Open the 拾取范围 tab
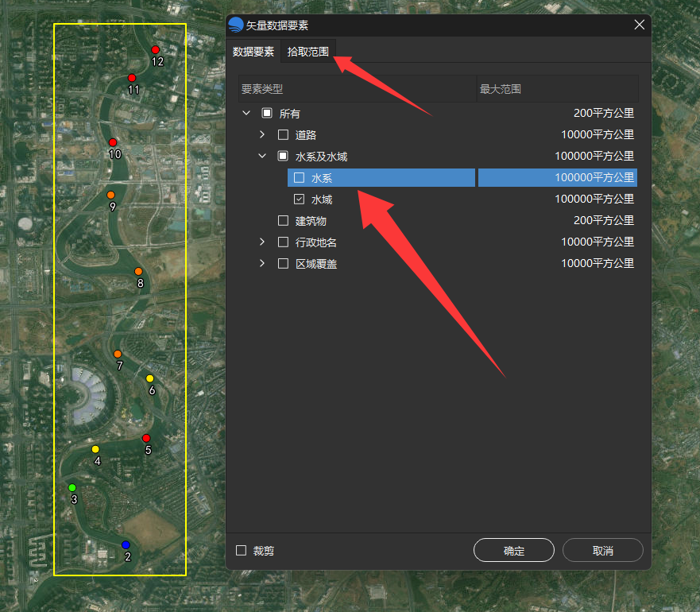 point(308,52)
